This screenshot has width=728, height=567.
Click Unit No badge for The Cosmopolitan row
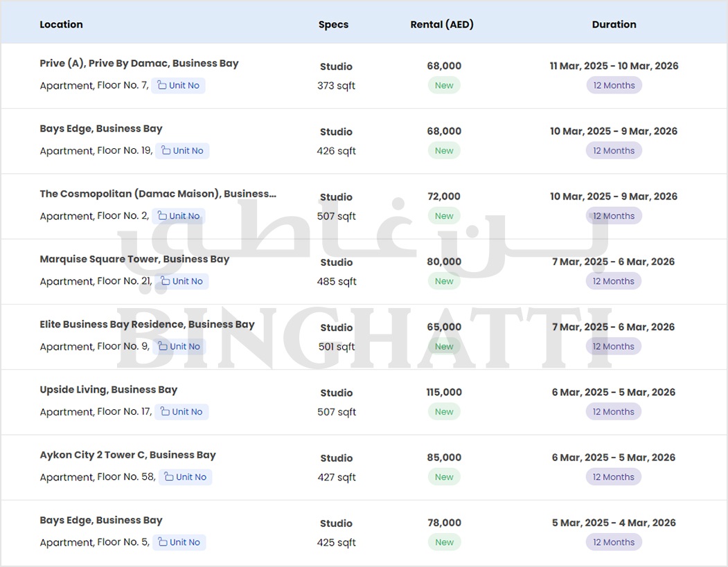point(179,216)
